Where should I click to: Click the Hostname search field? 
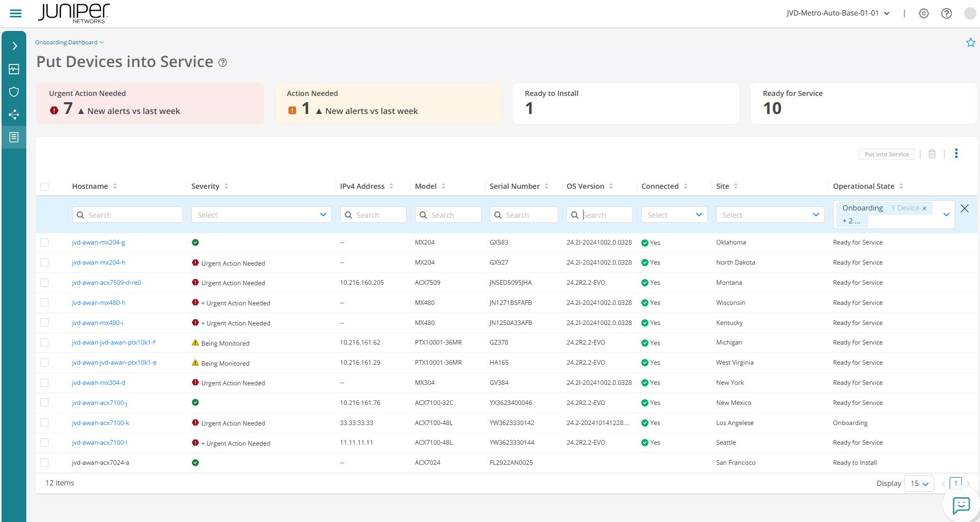(x=128, y=215)
